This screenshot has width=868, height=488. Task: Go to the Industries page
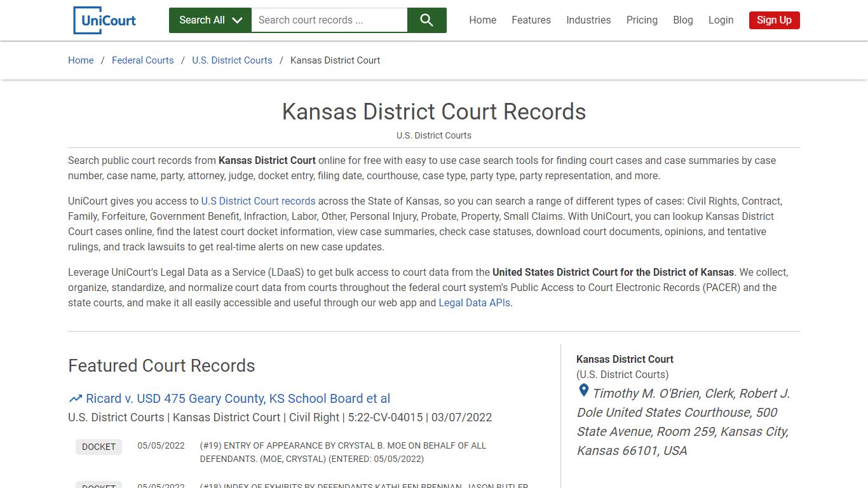tap(588, 20)
